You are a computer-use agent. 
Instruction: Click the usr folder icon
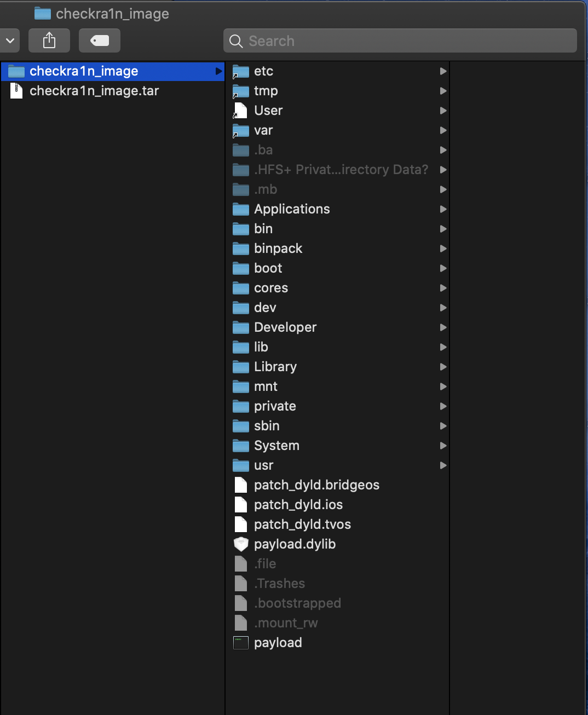point(241,465)
